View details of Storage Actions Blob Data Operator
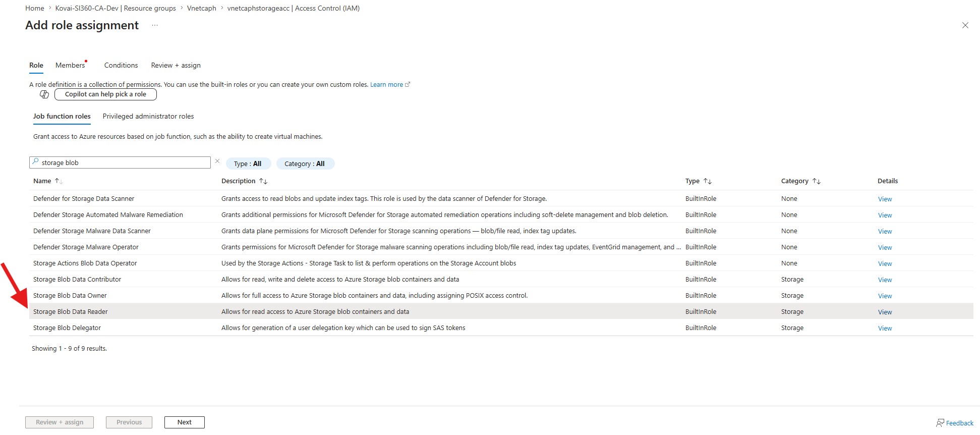The image size is (980, 435). [885, 264]
